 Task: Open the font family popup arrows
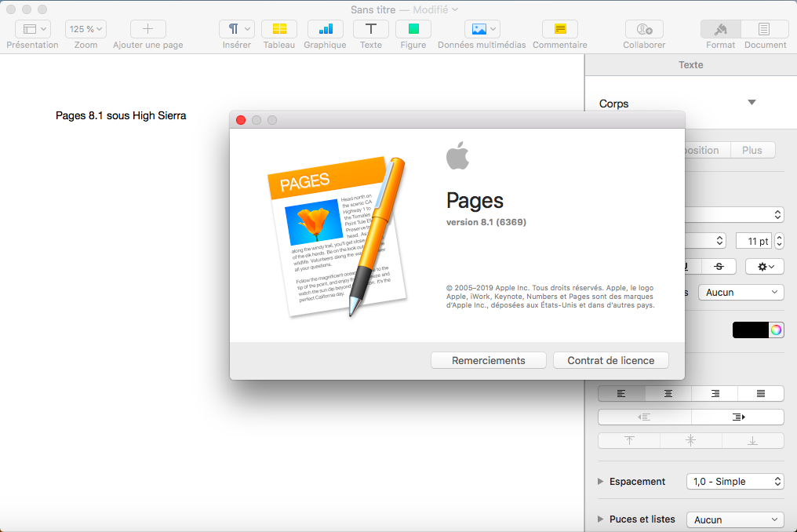click(777, 215)
